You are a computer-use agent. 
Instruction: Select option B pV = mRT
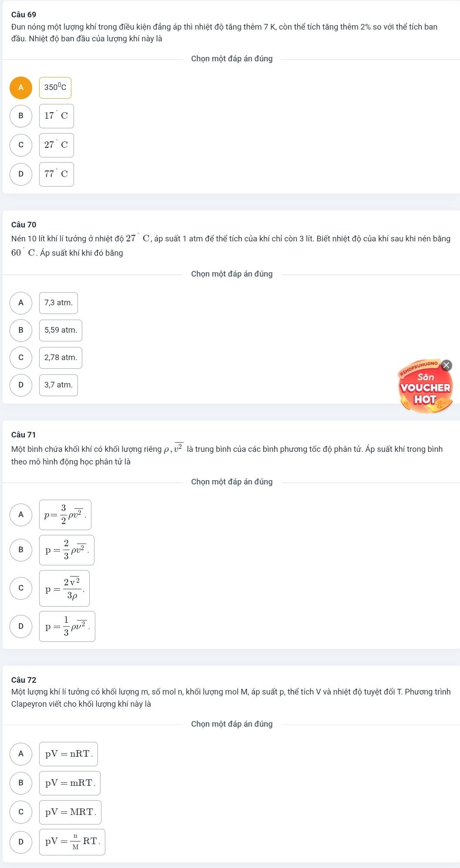[21, 783]
